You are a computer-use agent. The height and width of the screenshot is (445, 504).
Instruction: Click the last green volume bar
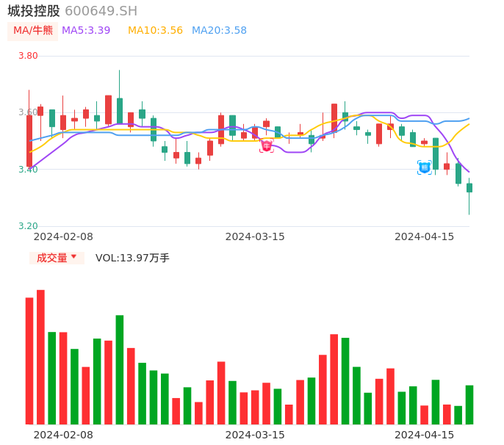pos(469,405)
